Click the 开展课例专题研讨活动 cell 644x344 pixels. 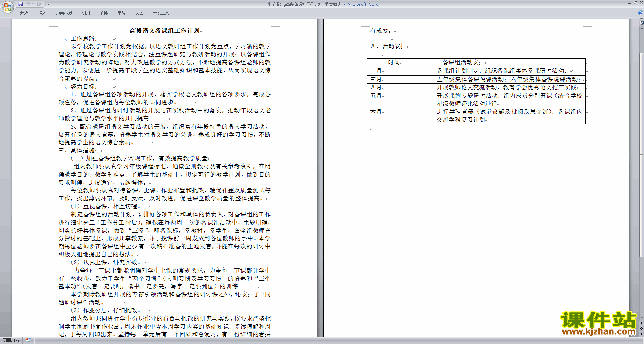tap(509, 100)
